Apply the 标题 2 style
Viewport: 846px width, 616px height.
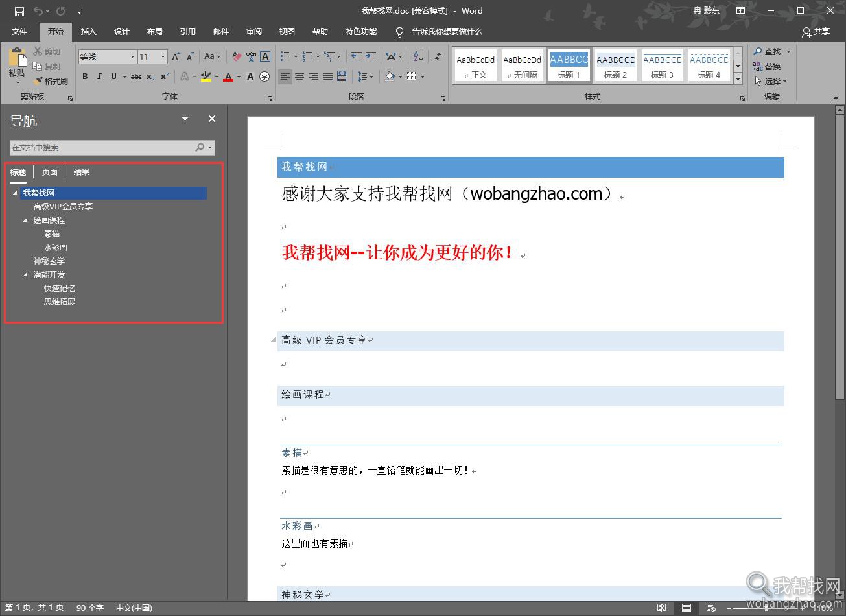615,65
